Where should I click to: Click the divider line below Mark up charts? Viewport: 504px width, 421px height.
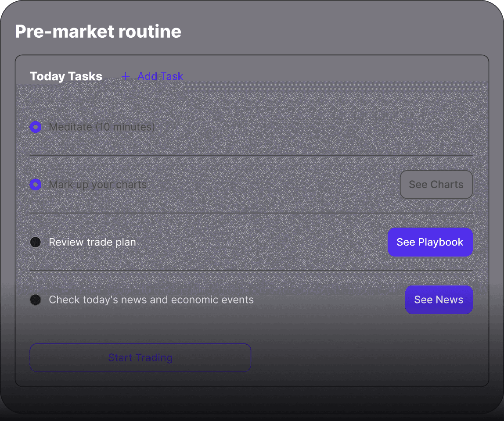251,213
